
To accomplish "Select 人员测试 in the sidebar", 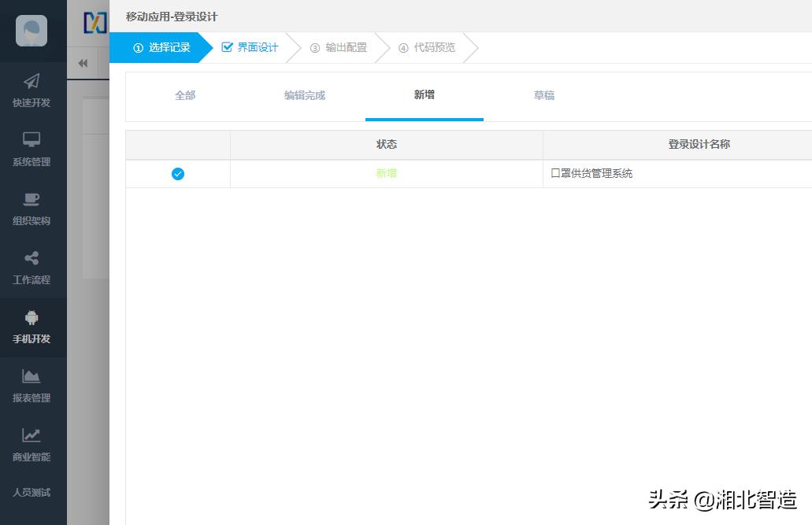I will pos(32,492).
